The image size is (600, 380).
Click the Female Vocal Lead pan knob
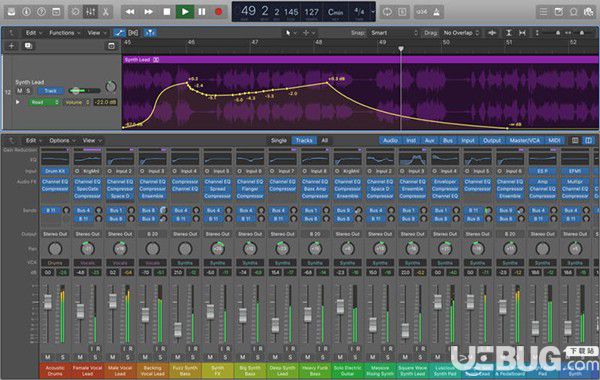(x=88, y=249)
